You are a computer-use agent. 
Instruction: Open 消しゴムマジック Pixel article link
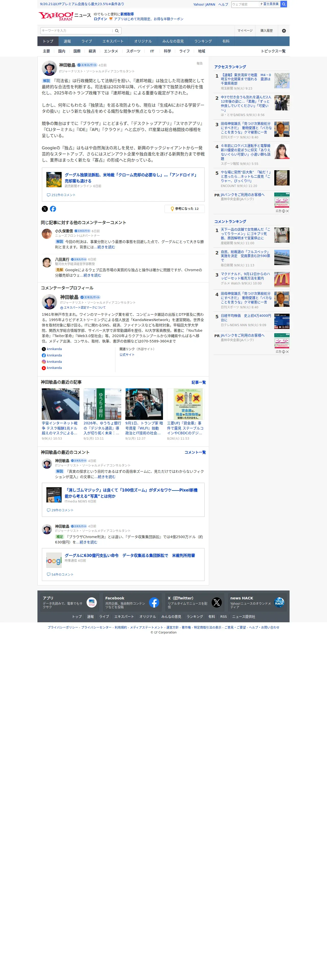(x=131, y=493)
